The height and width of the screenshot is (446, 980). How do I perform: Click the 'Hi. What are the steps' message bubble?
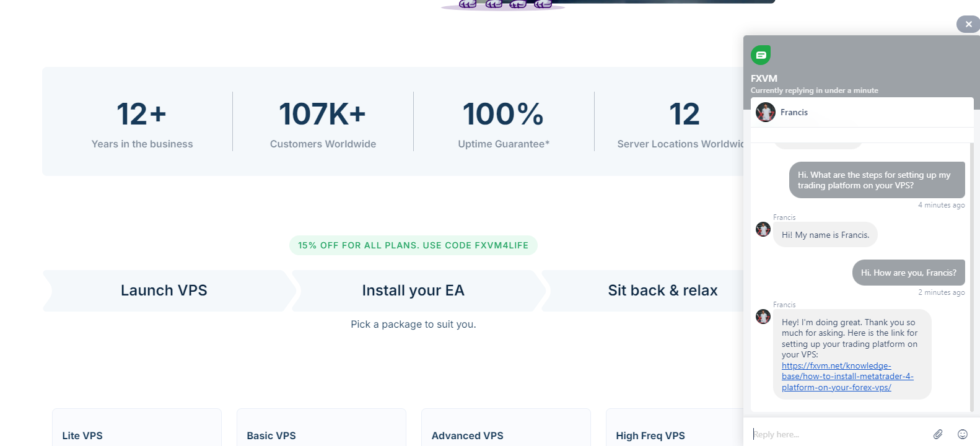tap(877, 180)
